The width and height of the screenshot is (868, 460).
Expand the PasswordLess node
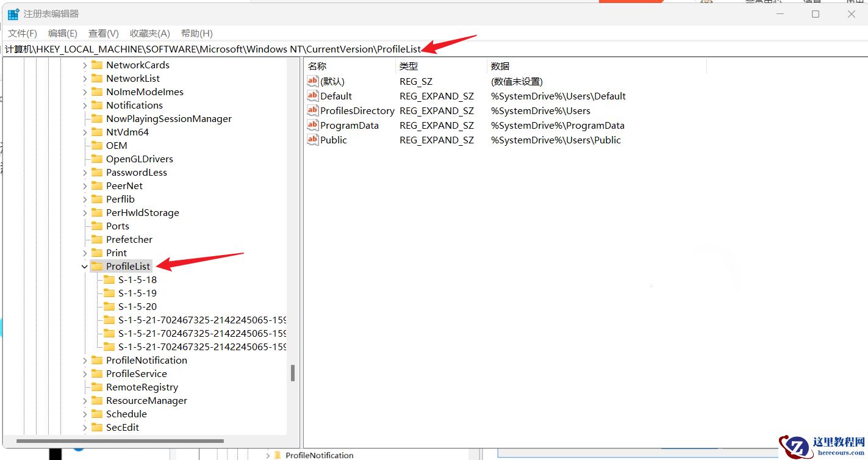click(84, 172)
